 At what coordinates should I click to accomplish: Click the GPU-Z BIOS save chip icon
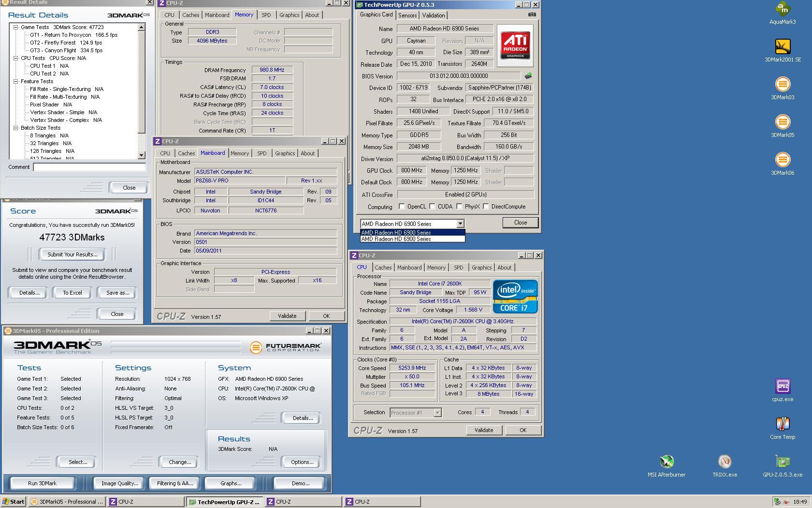[528, 76]
